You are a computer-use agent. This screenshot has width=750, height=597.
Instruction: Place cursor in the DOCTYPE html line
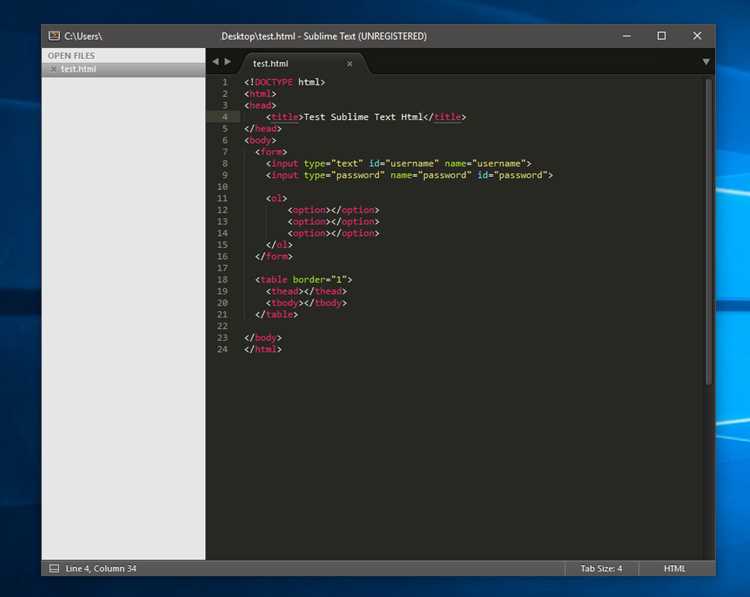(x=285, y=82)
